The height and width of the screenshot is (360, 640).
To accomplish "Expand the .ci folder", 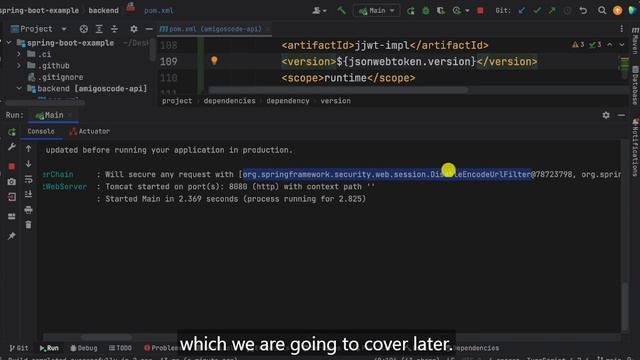I will click(x=19, y=54).
